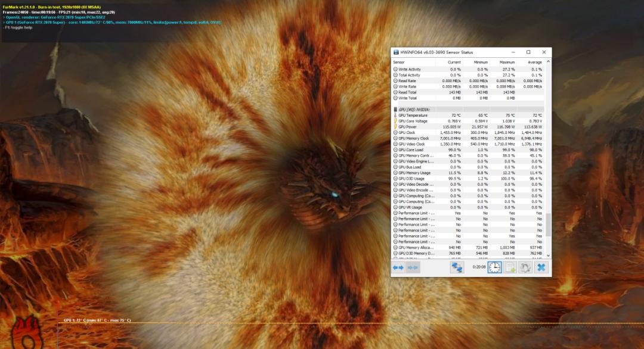The width and height of the screenshot is (644, 349).
Task: Sort sensors by the Maximum column header
Action: tap(507, 61)
